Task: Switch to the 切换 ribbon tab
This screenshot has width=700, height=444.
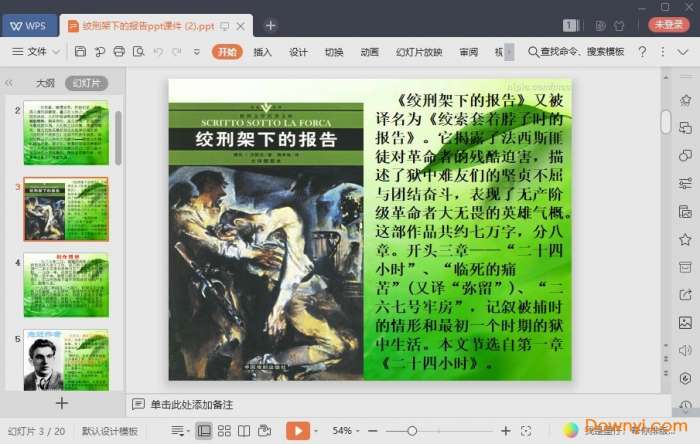Action: click(334, 52)
